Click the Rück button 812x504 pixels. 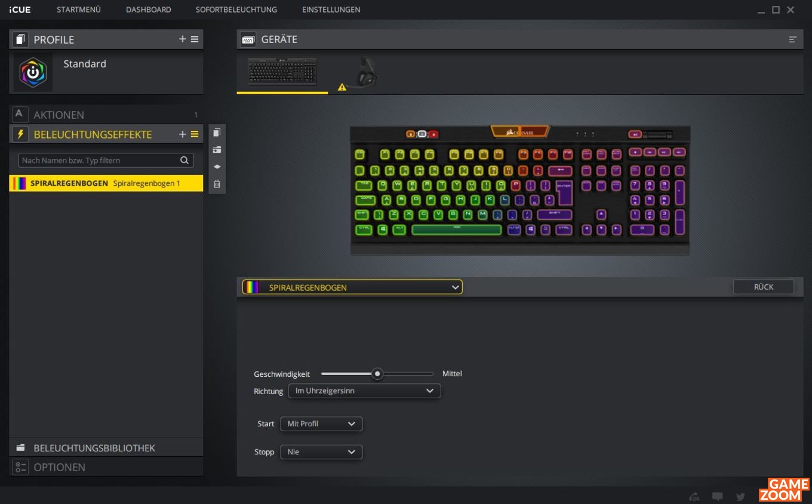click(764, 287)
